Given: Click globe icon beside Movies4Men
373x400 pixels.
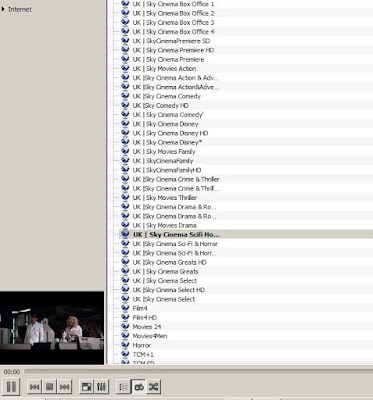Looking at the screenshot, I should tap(125, 336).
